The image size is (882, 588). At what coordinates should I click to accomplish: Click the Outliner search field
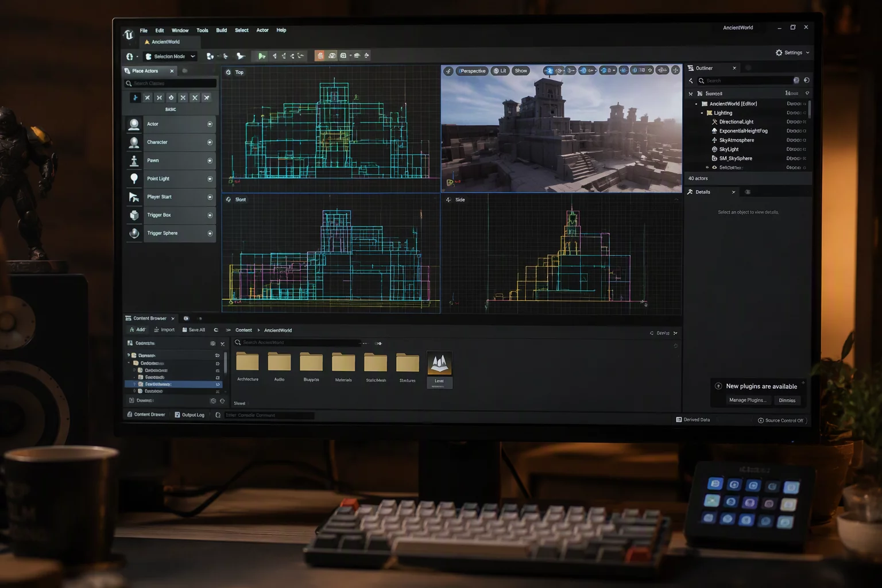tap(745, 81)
